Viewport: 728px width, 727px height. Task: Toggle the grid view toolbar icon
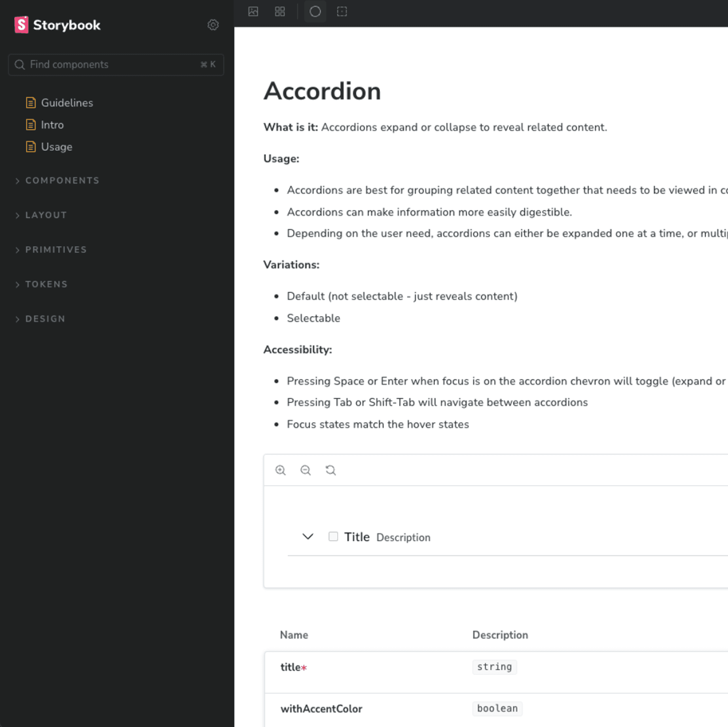pyautogui.click(x=280, y=12)
